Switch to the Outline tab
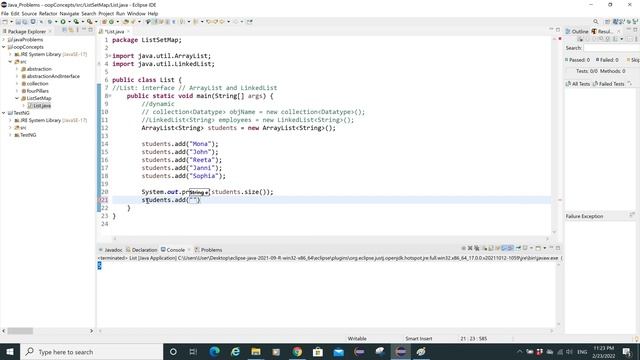Image resolution: width=640 pixels, height=360 pixels. point(577,31)
